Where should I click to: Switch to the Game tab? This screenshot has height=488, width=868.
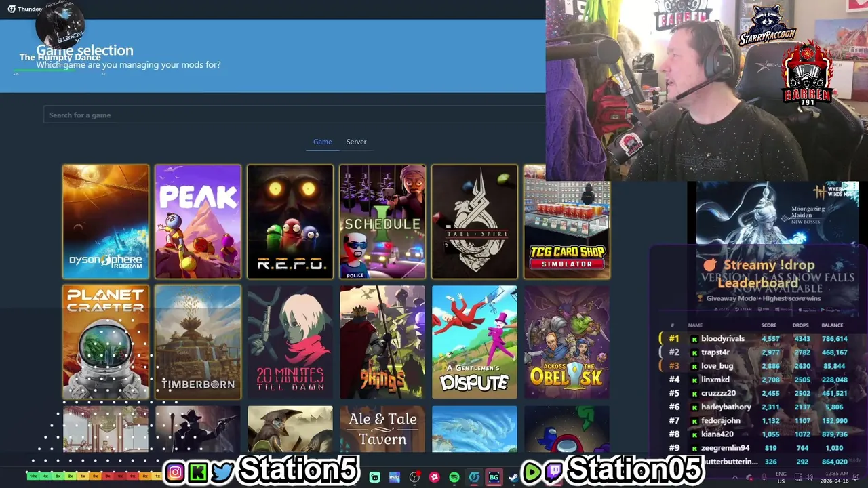323,142
